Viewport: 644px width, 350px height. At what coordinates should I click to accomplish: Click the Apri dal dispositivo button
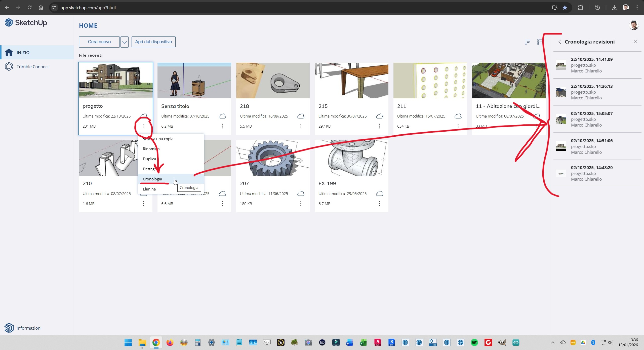pyautogui.click(x=153, y=42)
